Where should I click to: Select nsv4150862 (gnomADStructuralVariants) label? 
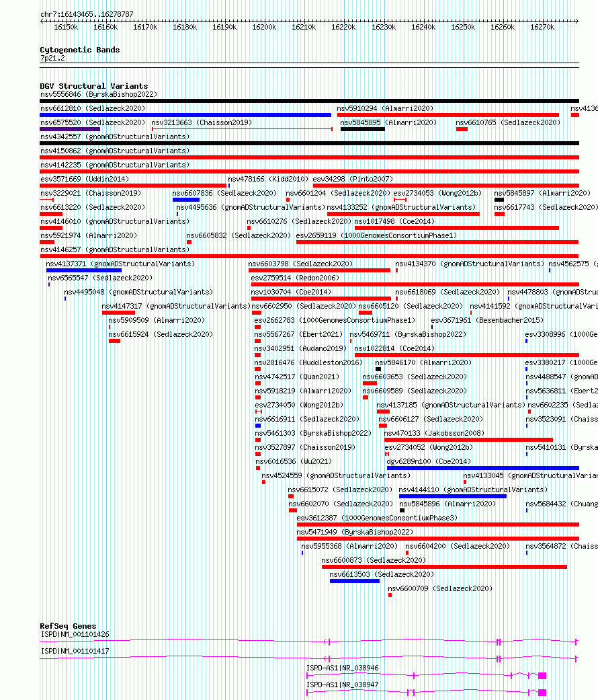[115, 151]
